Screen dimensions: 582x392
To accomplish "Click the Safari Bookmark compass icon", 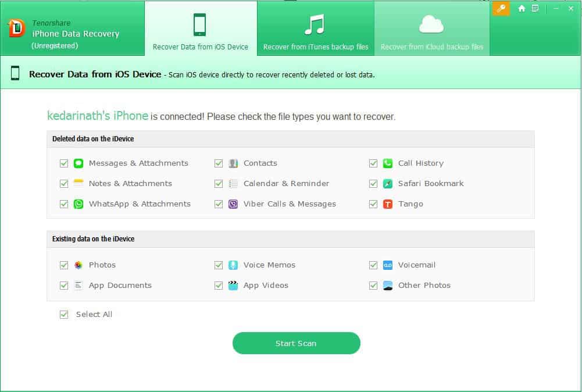I will click(x=388, y=184).
